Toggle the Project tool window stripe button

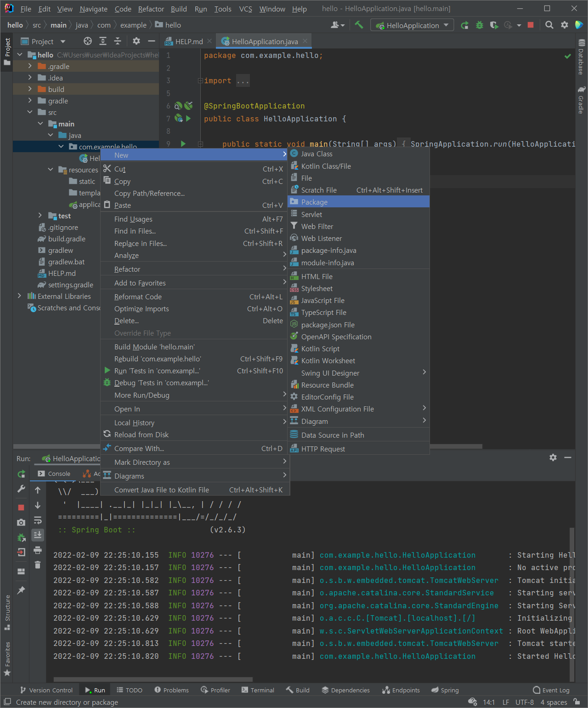point(7,51)
